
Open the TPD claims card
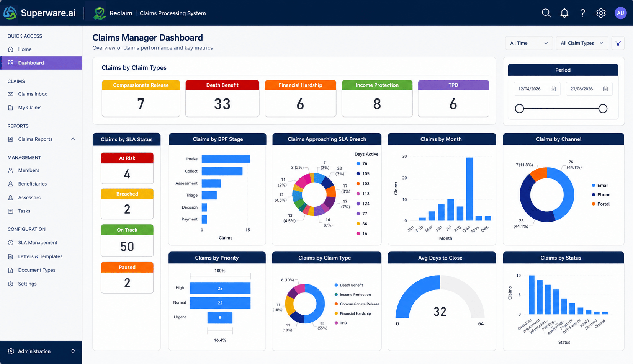click(453, 98)
